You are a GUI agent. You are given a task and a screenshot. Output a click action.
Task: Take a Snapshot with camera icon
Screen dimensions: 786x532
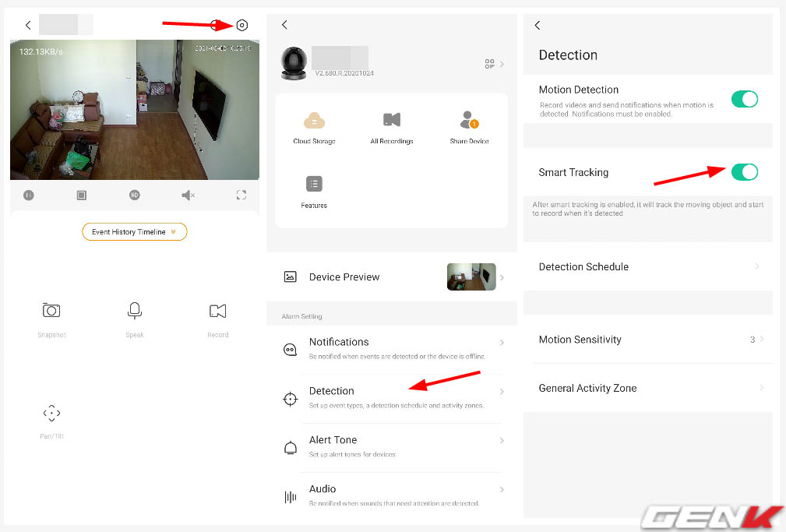pyautogui.click(x=51, y=311)
